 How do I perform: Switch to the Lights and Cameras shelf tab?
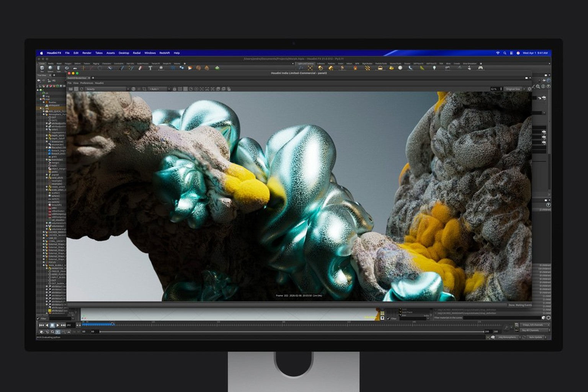click(x=305, y=64)
